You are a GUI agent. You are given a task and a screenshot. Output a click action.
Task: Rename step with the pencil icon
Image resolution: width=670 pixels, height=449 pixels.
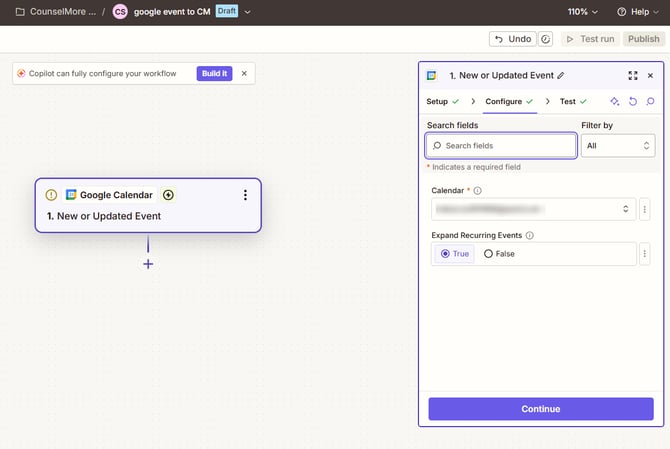pyautogui.click(x=561, y=76)
